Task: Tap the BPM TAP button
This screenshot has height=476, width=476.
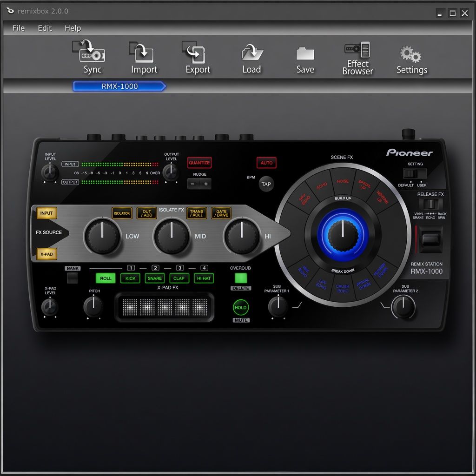Action: pyautogui.click(x=266, y=184)
